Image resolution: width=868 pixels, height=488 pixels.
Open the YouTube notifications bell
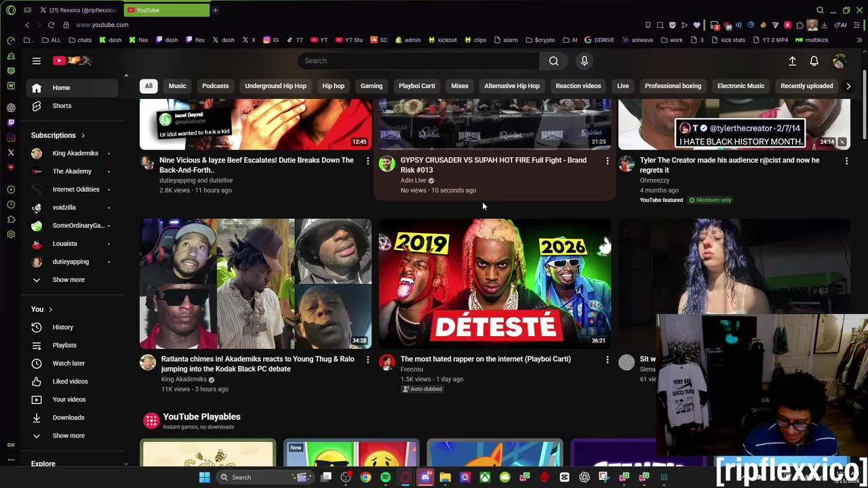(x=814, y=61)
